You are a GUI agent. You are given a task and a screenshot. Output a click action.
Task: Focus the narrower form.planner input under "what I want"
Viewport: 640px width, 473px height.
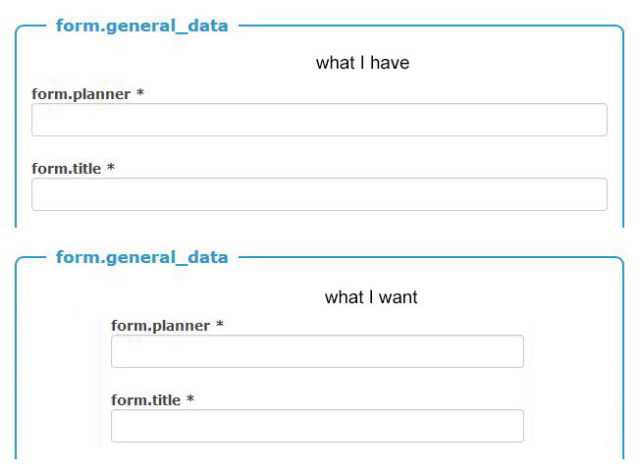point(317,352)
